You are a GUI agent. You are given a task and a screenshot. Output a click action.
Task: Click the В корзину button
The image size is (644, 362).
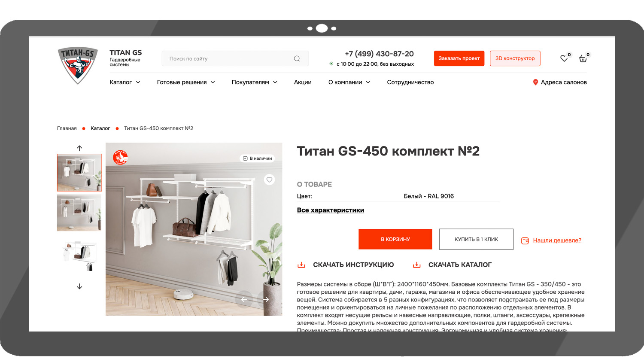395,239
